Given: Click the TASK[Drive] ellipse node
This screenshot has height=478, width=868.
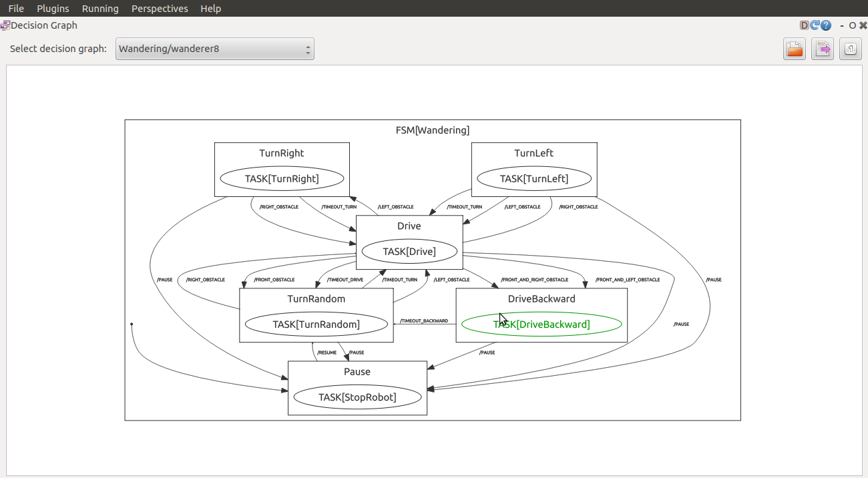Looking at the screenshot, I should 409,252.
